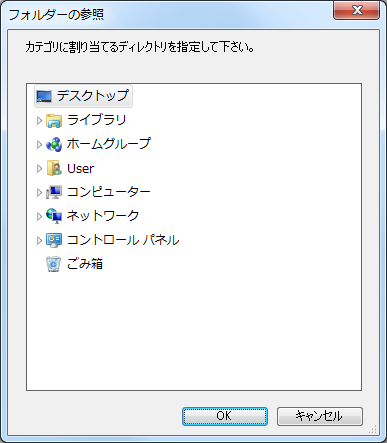Image resolution: width=387 pixels, height=443 pixels.
Task: Click the ごみ箱 recycle bin icon
Action: pos(53,264)
